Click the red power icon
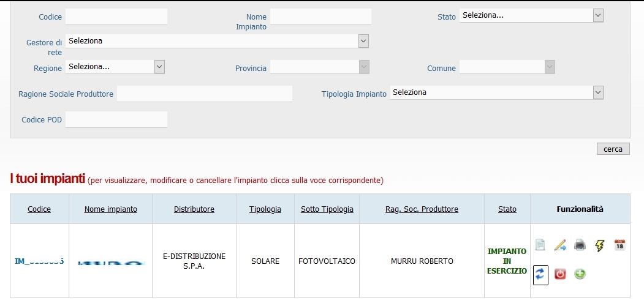 coord(560,274)
